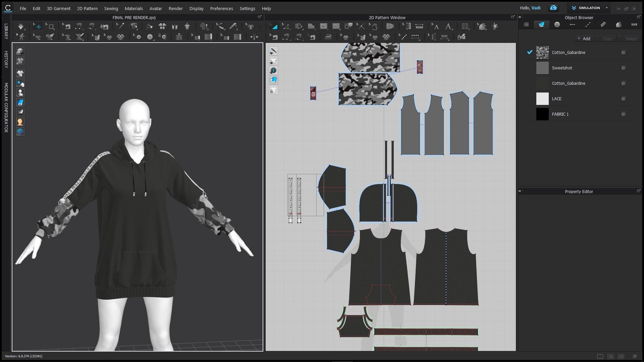Toggle the Lock Pattern icon in 2D window
The height and width of the screenshot is (362, 644).
(273, 90)
